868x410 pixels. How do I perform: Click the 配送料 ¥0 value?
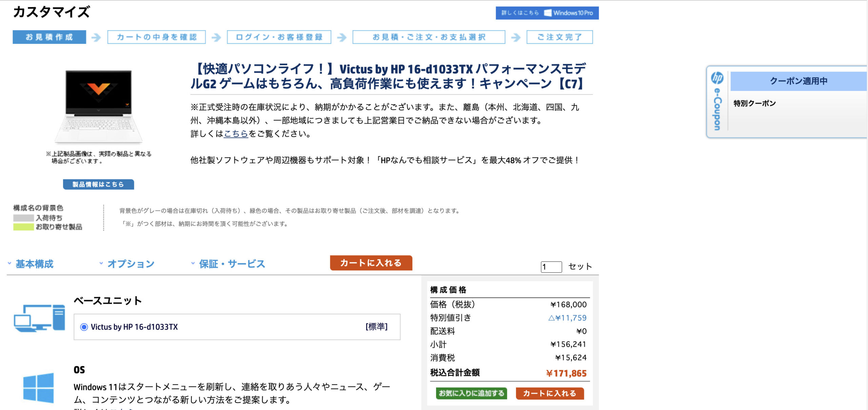click(581, 331)
